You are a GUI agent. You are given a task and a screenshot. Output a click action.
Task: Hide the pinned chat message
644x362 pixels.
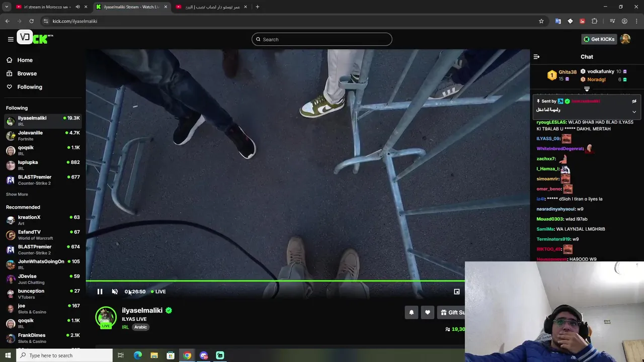[x=634, y=101]
